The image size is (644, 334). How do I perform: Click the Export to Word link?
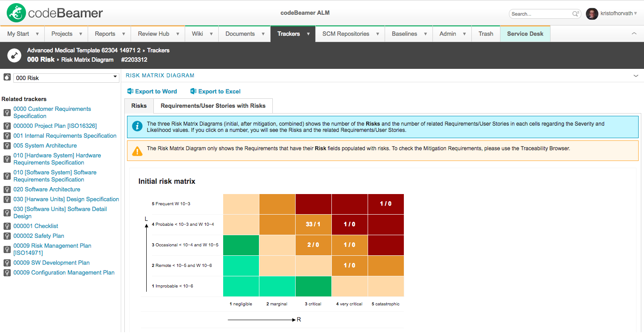[156, 92]
